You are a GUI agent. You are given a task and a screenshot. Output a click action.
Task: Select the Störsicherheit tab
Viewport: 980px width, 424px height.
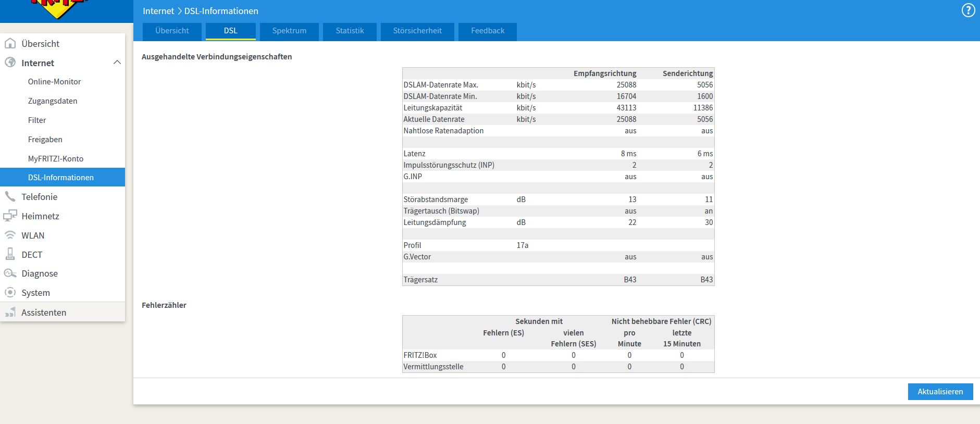[x=417, y=31]
